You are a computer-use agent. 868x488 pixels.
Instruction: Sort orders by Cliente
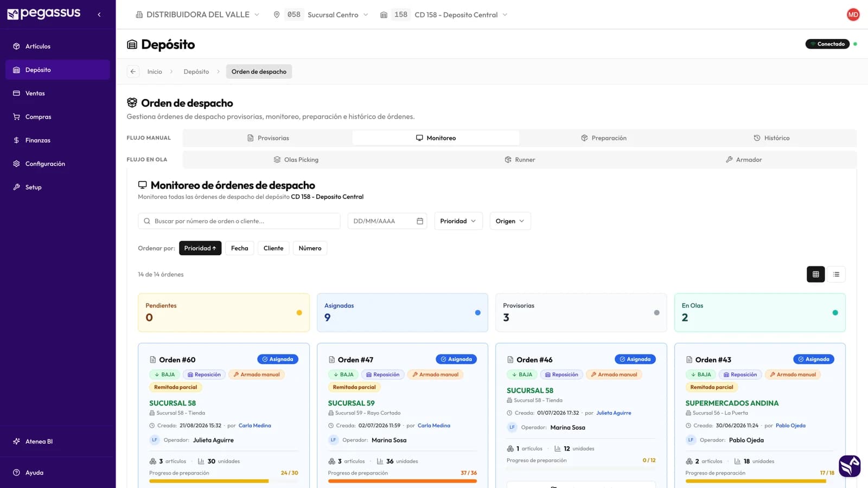273,248
